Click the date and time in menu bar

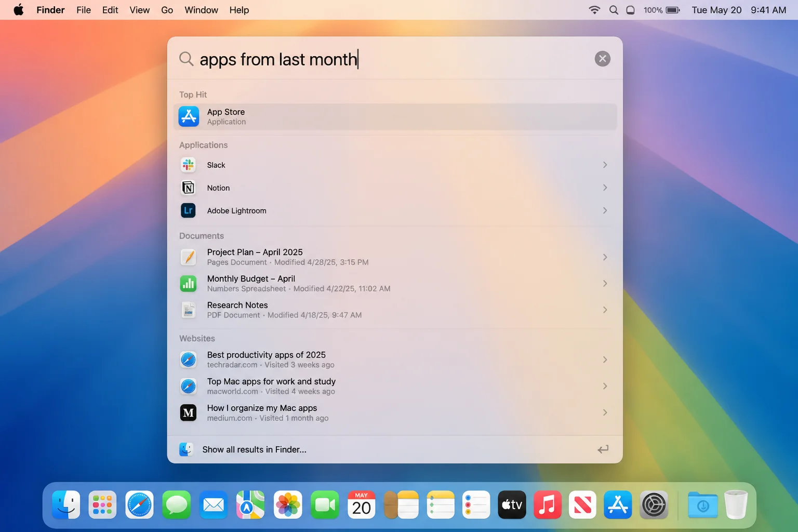pyautogui.click(x=739, y=10)
